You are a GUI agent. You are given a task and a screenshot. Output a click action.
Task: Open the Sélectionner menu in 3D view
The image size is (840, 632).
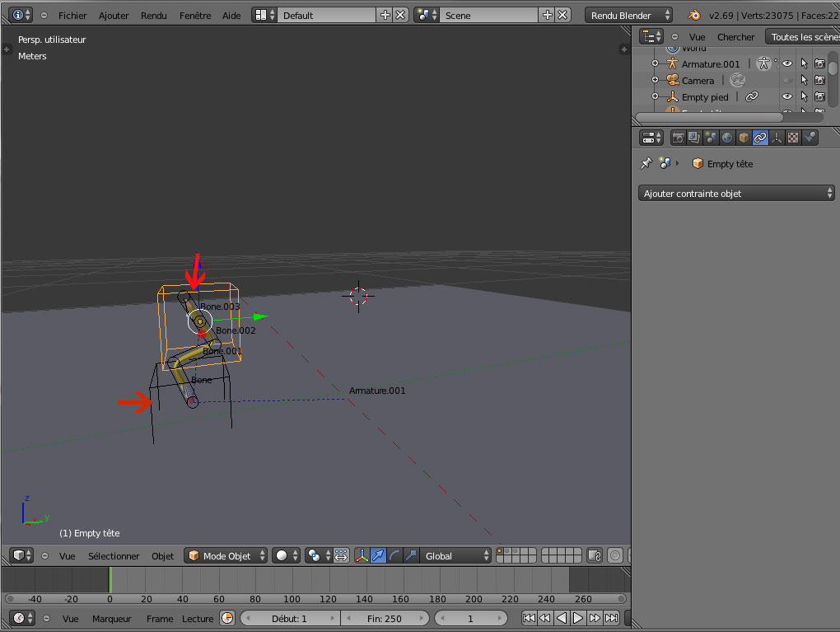(x=114, y=556)
